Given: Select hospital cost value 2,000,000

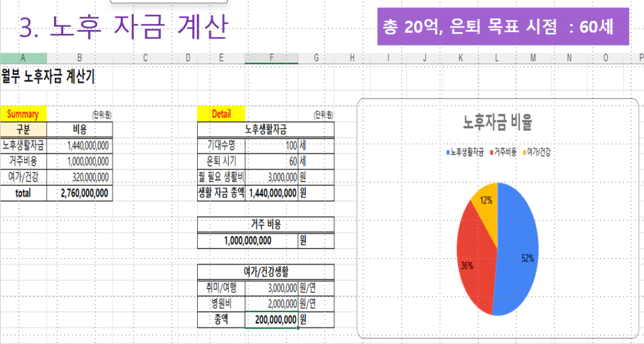Looking at the screenshot, I should (271, 304).
